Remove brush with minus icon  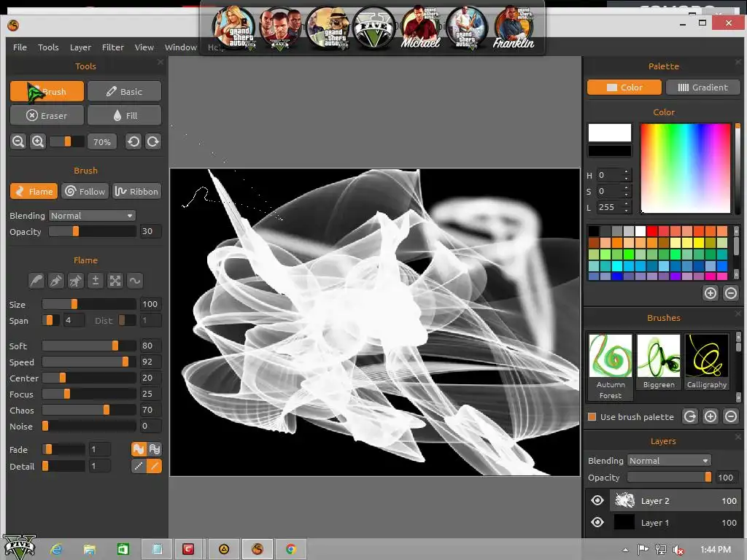click(x=731, y=416)
